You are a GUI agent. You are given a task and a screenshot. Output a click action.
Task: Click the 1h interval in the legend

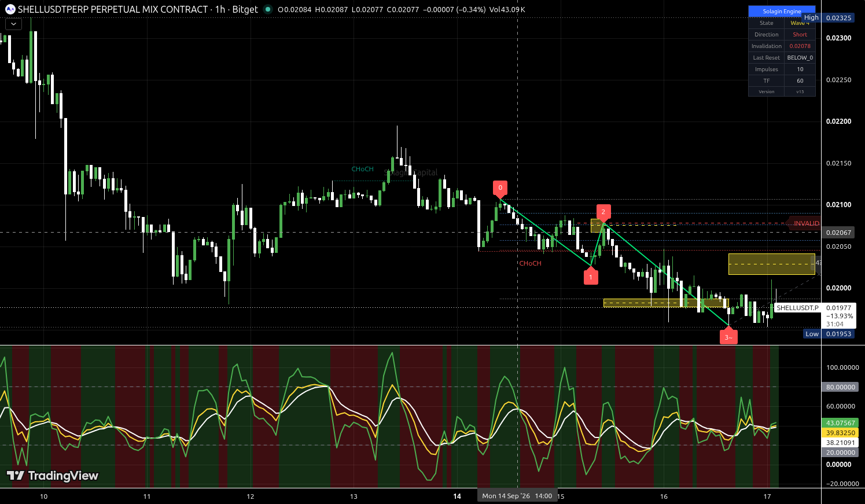[x=220, y=9]
